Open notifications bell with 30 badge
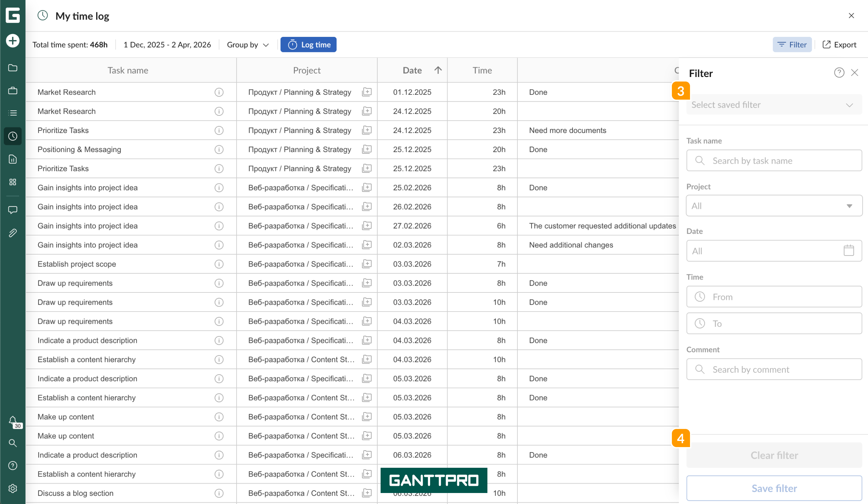Screen dimensions: 868x504 pyautogui.click(x=14, y=422)
